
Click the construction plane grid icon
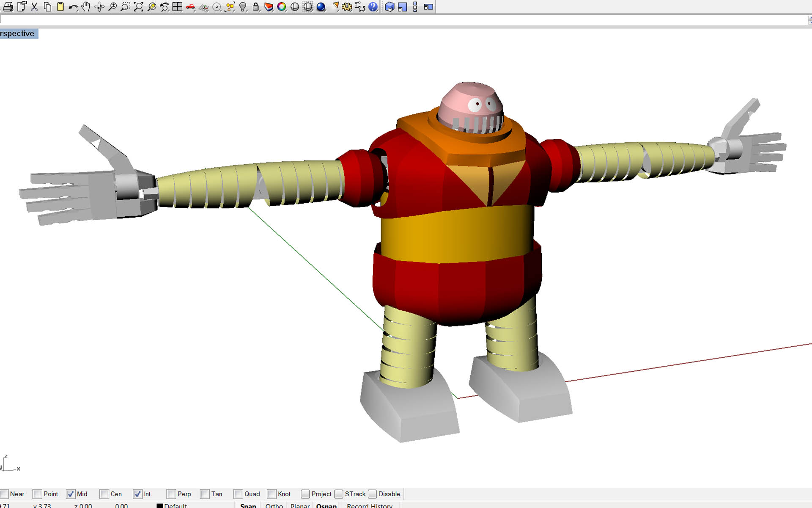pyautogui.click(x=204, y=7)
